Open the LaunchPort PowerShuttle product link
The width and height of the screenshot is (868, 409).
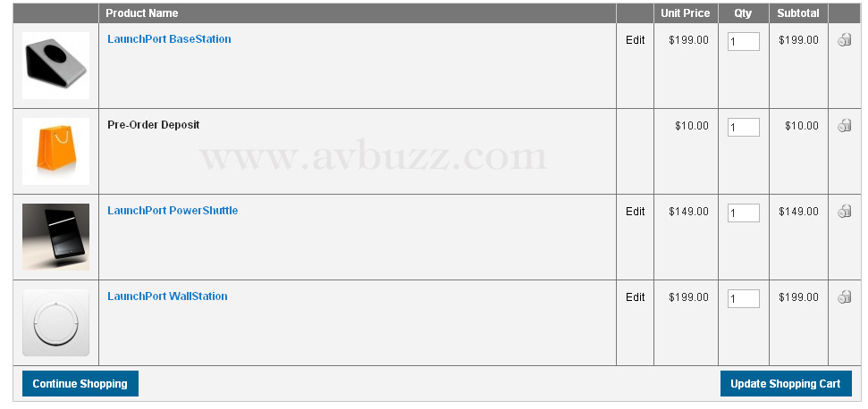pyautogui.click(x=173, y=211)
